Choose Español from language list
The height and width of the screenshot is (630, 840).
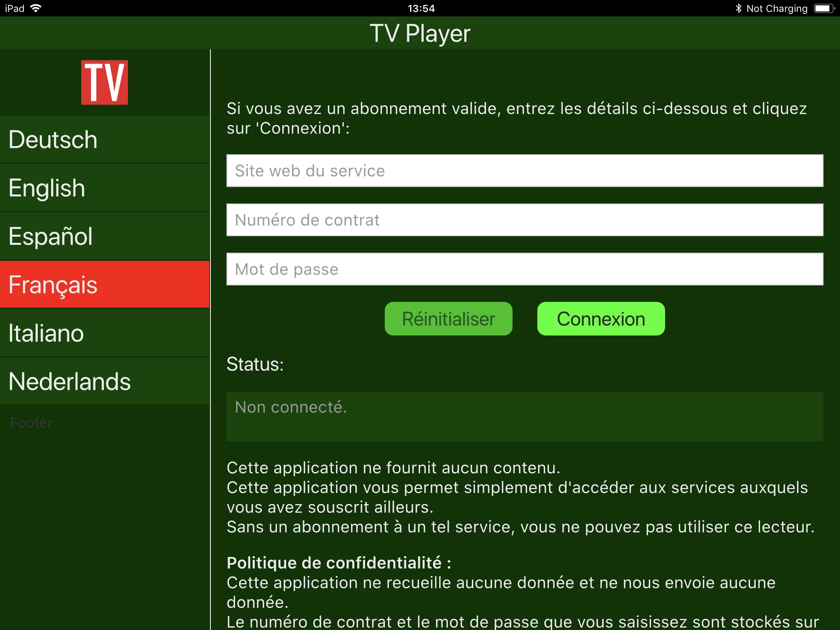105,236
